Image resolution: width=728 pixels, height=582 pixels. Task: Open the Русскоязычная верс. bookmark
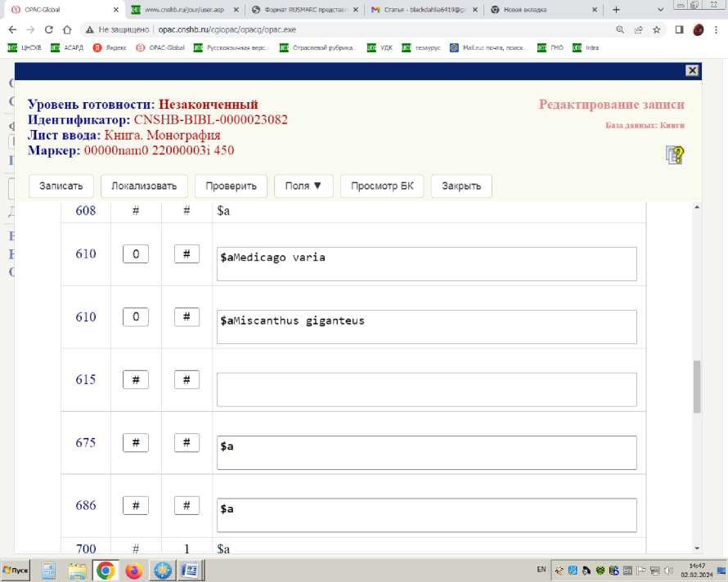(x=231, y=47)
